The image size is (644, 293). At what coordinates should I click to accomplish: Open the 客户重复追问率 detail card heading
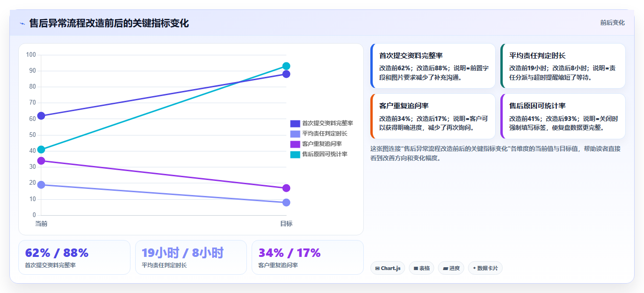[404, 106]
